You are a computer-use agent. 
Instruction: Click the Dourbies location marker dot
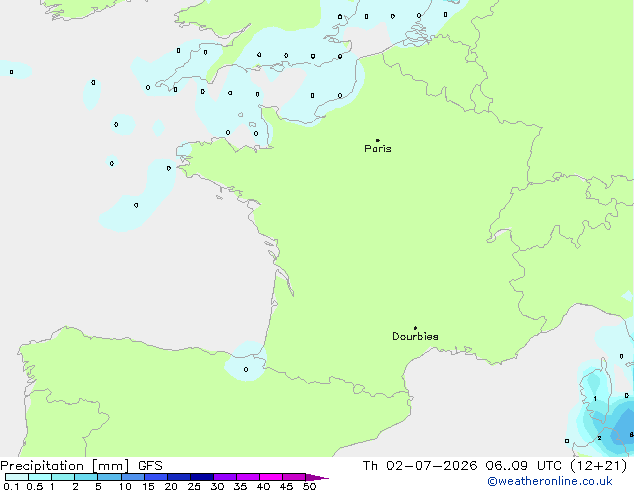[415, 328]
